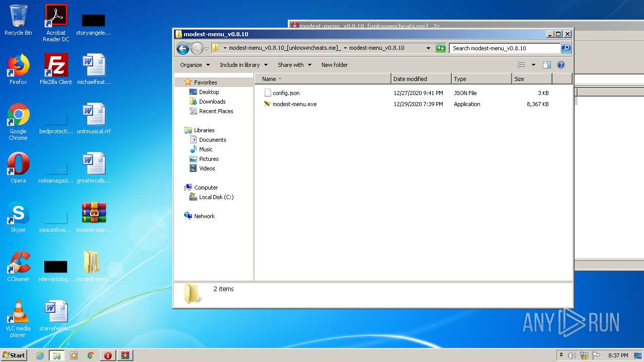Image resolution: width=644 pixels, height=362 pixels.
Task: Sort by Date modified column header
Action: [421, 79]
